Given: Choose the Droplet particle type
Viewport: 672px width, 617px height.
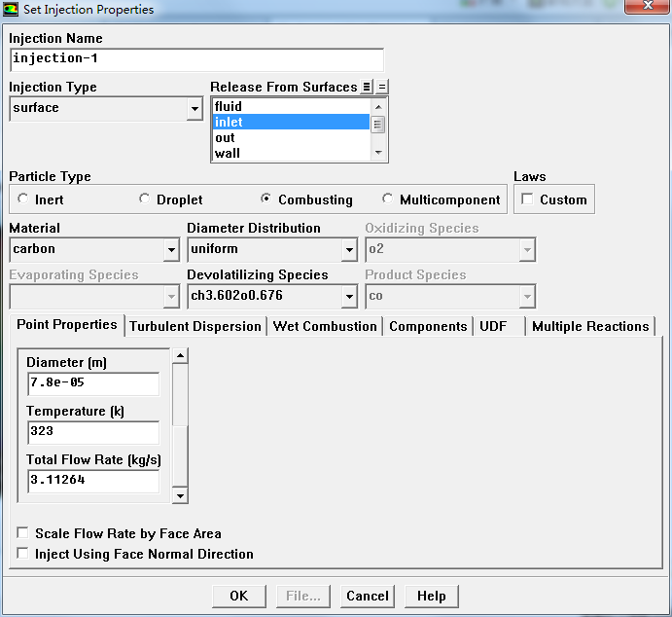Looking at the screenshot, I should tap(145, 200).
